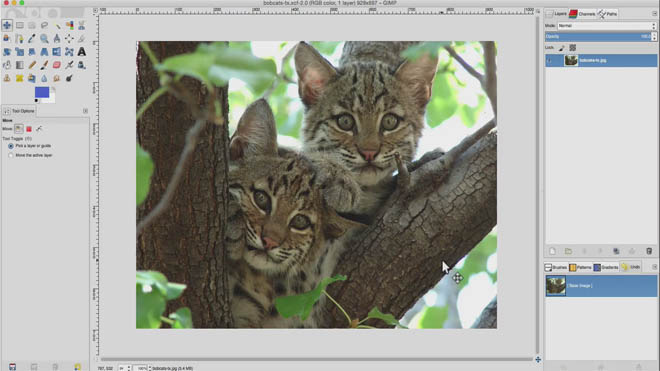Viewport: 660px width, 371px height.
Task: Select the Color Picker eyedropper tool
Action: pyautogui.click(x=32, y=38)
